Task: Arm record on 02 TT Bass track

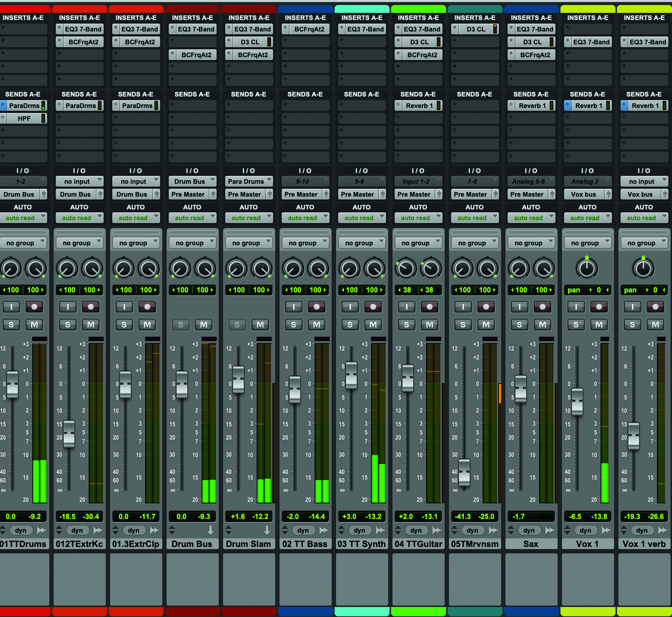Action: 317,306
